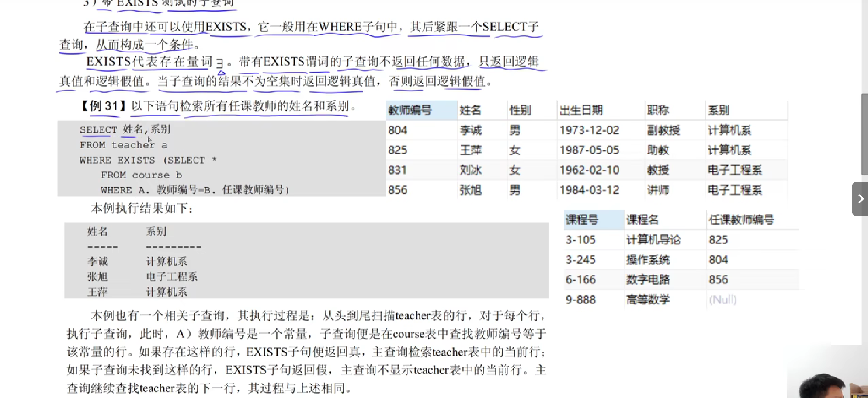Click the text 本例执行结果如下

point(142,208)
